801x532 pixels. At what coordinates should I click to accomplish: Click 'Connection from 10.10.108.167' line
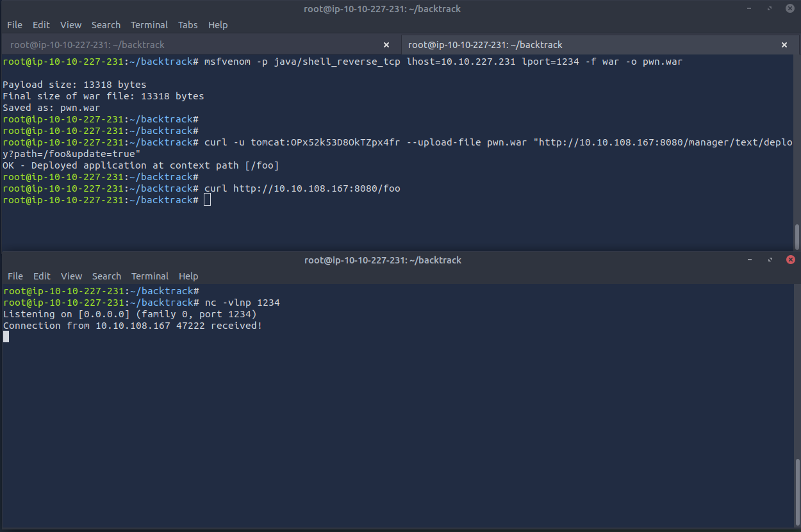132,326
